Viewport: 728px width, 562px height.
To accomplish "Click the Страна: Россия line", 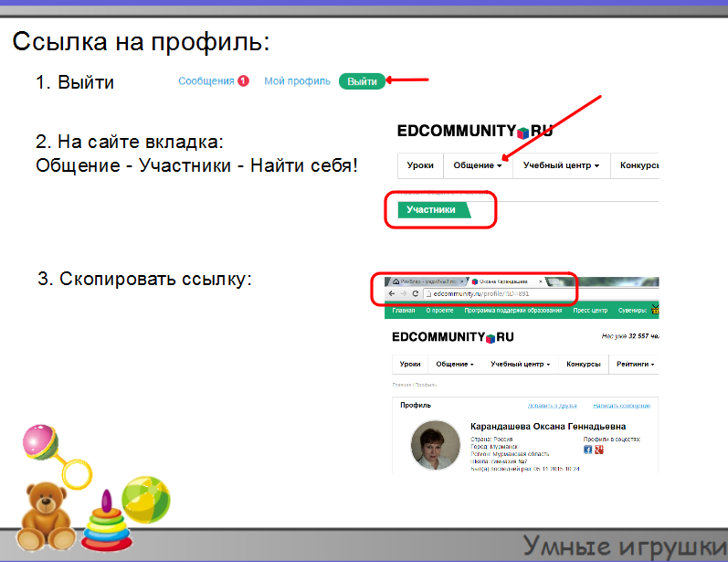I will (491, 439).
